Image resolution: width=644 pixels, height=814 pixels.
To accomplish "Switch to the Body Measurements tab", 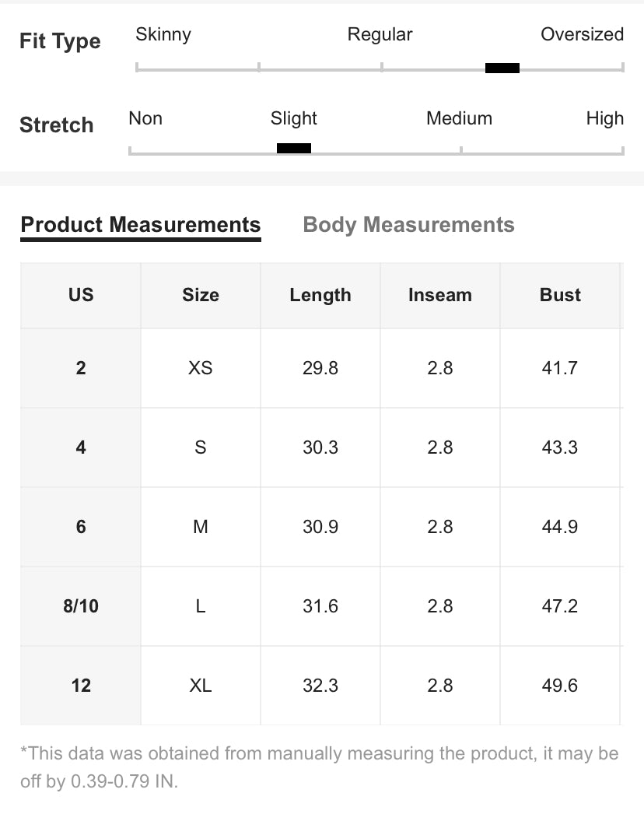I will (408, 225).
